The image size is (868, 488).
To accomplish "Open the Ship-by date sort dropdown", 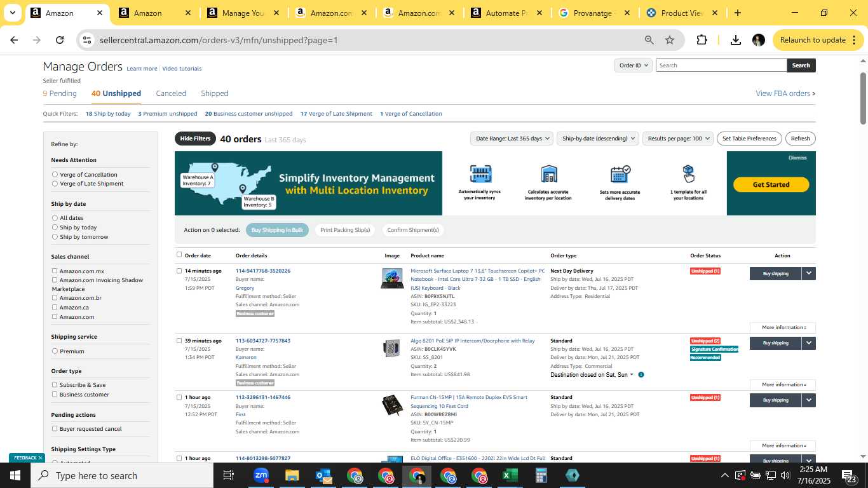I will tap(598, 139).
